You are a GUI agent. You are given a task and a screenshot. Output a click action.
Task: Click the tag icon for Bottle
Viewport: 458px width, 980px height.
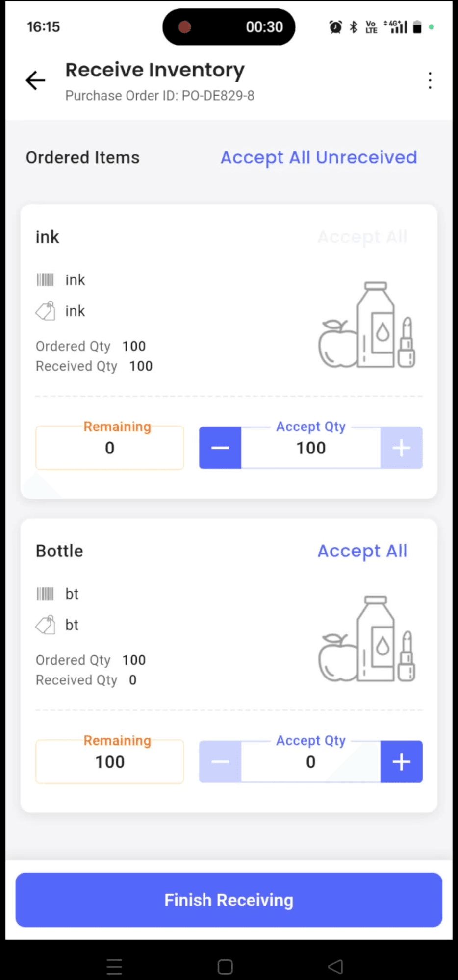point(45,625)
